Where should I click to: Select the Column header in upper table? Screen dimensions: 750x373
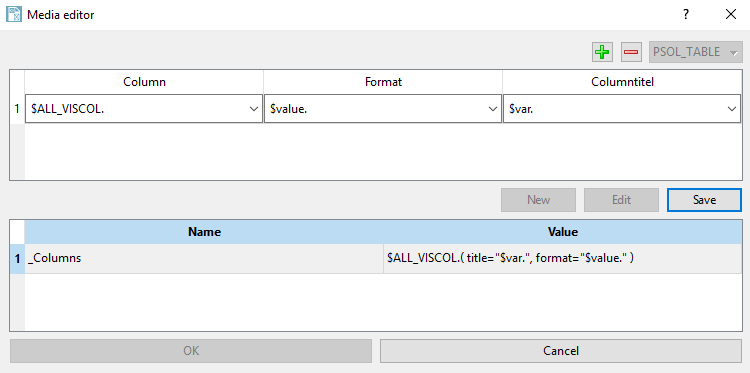click(x=144, y=82)
